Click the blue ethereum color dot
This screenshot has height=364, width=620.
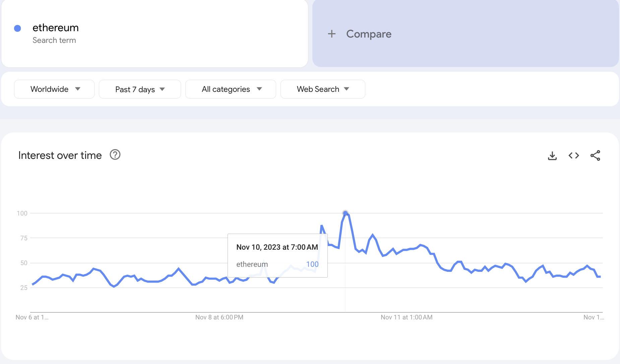17,28
